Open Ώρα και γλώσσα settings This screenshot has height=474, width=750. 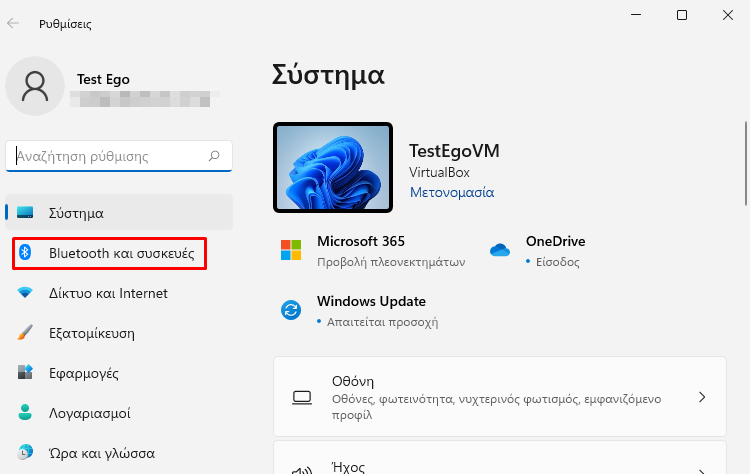(x=119, y=452)
